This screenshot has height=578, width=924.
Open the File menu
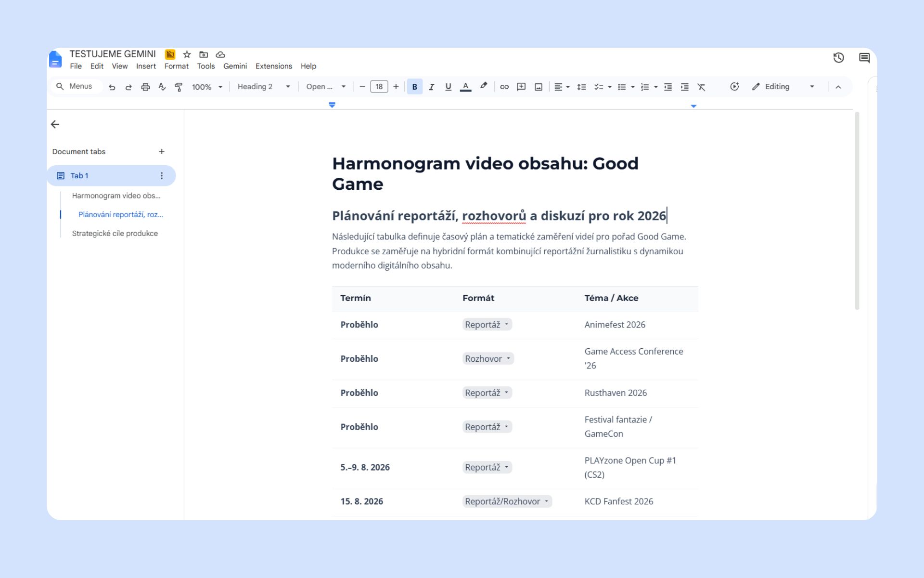pos(76,66)
